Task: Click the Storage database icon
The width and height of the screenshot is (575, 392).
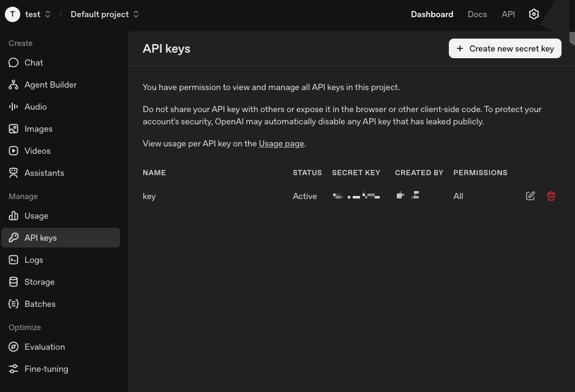Action: 13,282
